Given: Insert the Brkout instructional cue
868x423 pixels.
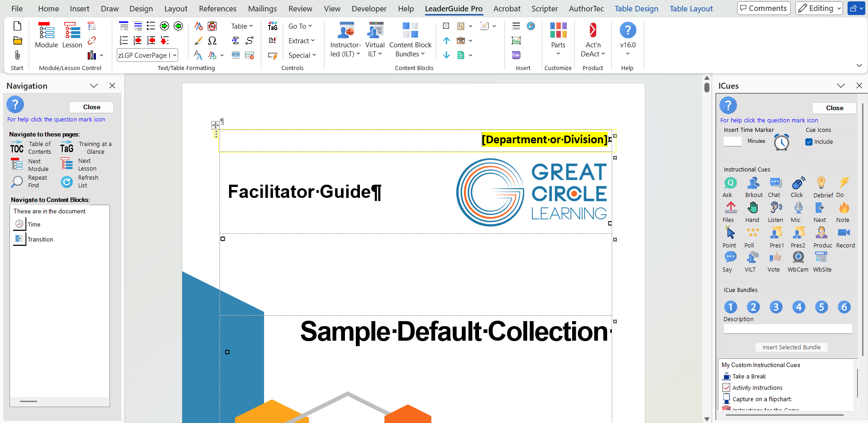Looking at the screenshot, I should tap(753, 187).
